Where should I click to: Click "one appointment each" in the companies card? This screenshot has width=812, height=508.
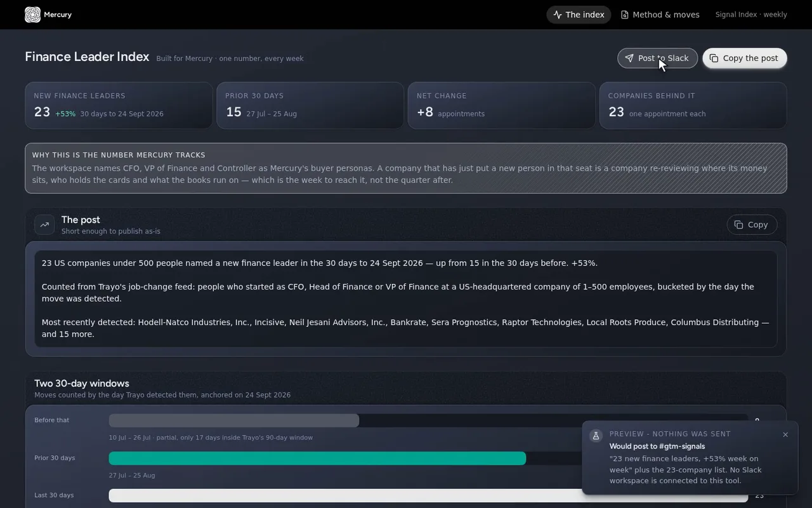[667, 114]
